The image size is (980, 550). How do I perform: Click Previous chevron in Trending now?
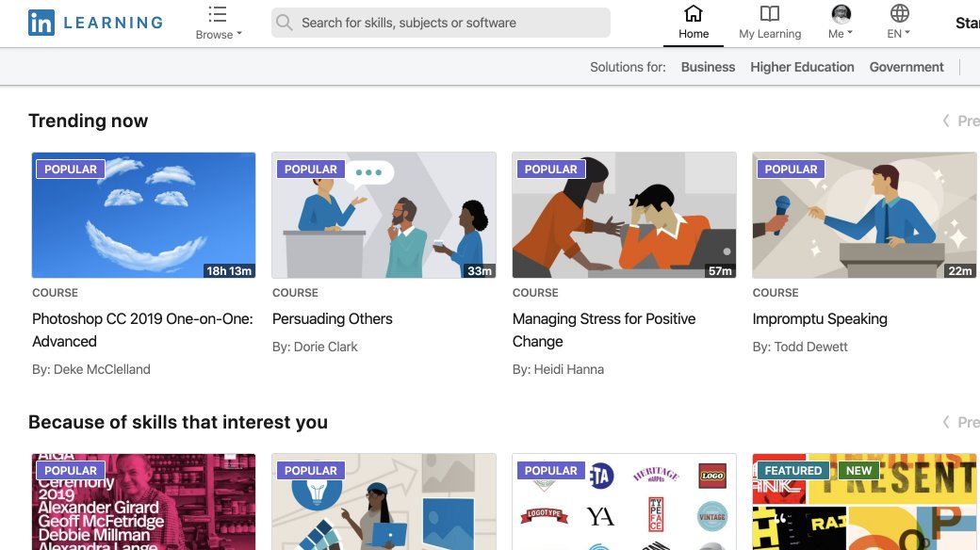point(946,121)
